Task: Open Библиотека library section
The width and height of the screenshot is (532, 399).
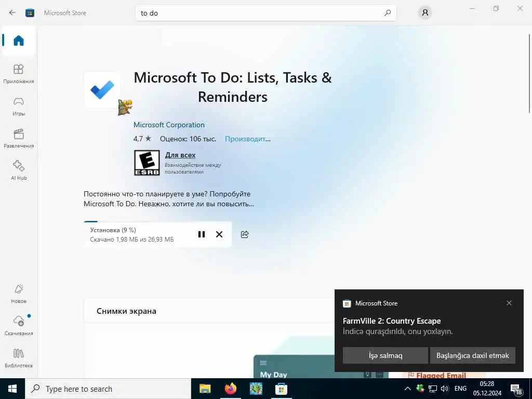Action: 19,358
